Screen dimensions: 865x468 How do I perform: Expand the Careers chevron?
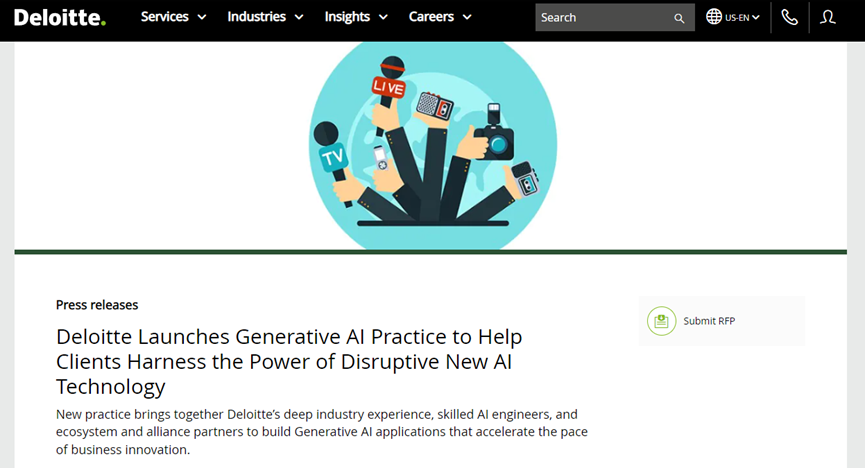pyautogui.click(x=467, y=18)
